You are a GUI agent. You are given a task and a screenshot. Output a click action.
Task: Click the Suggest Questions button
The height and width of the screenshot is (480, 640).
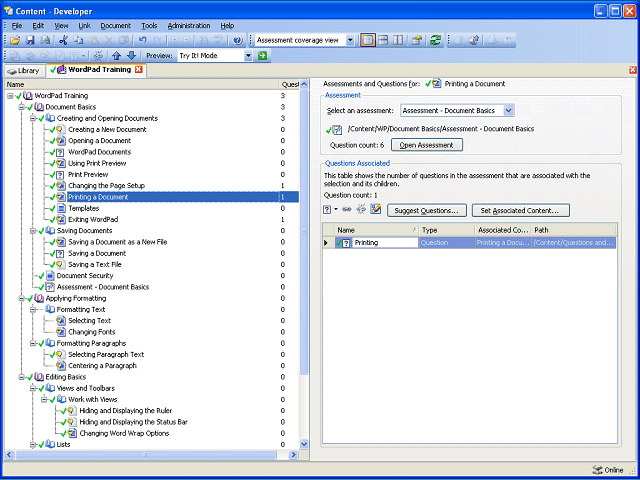[x=427, y=211]
